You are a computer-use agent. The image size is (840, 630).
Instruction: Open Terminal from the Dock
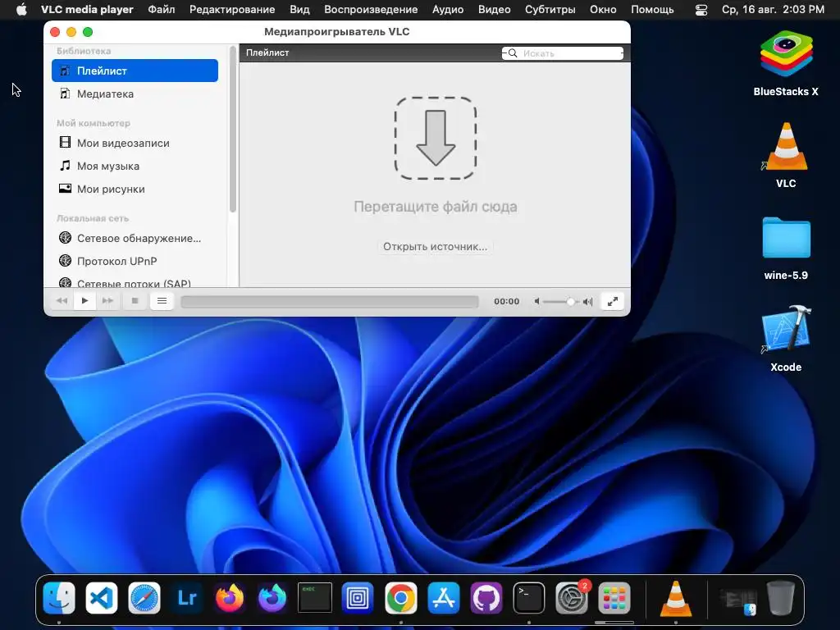click(529, 598)
